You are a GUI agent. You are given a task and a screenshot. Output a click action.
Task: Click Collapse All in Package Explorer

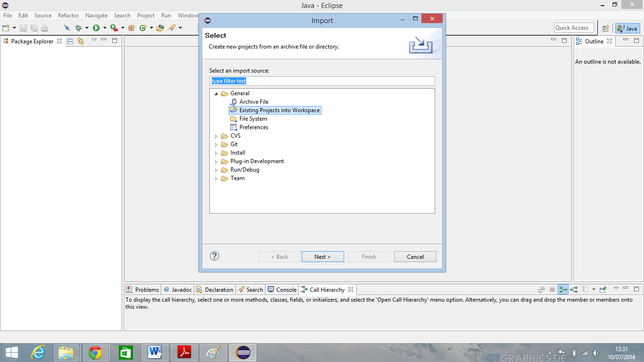pos(70,41)
